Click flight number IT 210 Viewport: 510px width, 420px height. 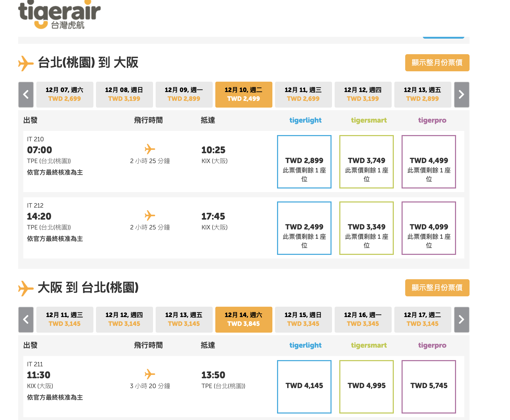(x=35, y=139)
